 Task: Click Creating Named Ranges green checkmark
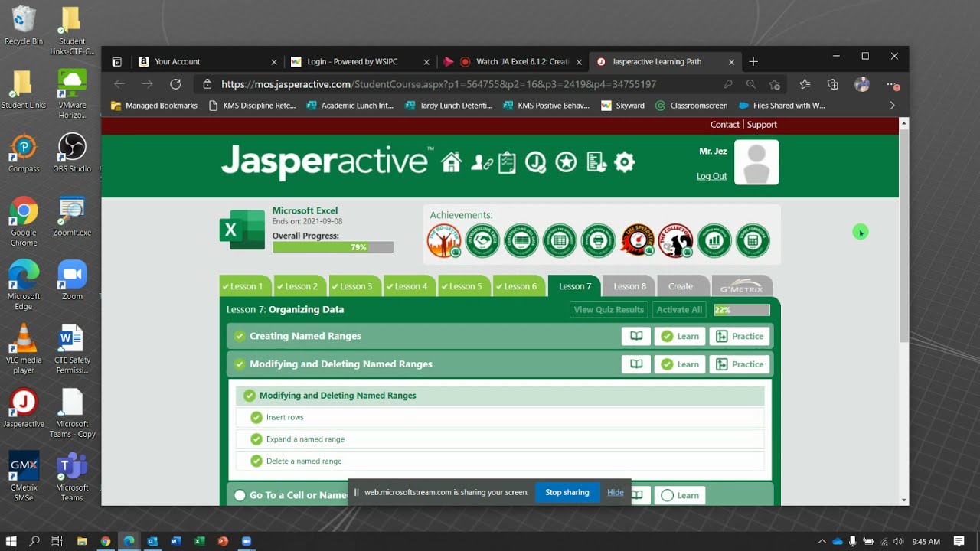click(240, 336)
